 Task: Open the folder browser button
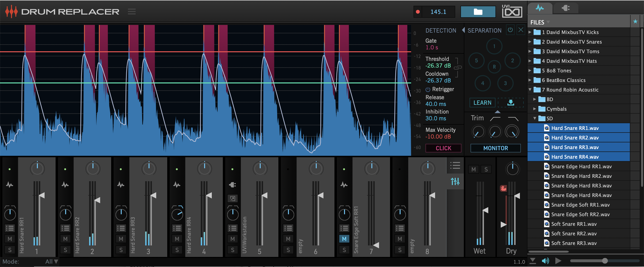click(x=478, y=12)
